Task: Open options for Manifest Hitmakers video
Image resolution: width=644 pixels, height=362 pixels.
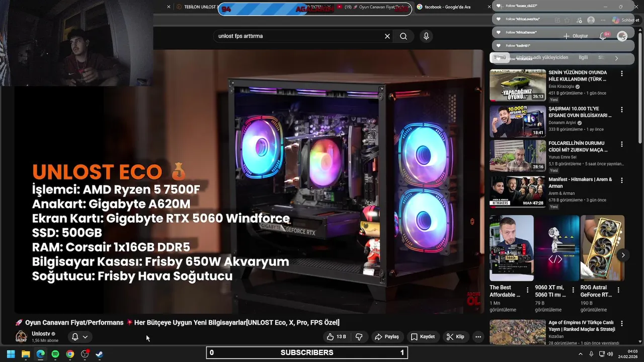Action: pyautogui.click(x=622, y=180)
